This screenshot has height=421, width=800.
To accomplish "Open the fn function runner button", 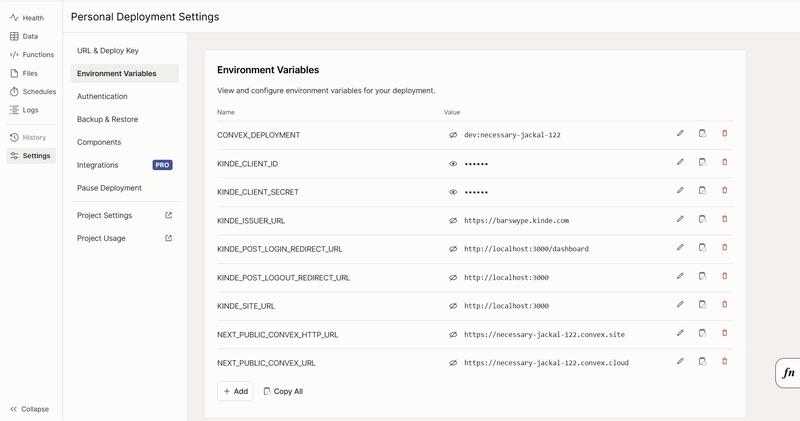I will click(x=788, y=373).
